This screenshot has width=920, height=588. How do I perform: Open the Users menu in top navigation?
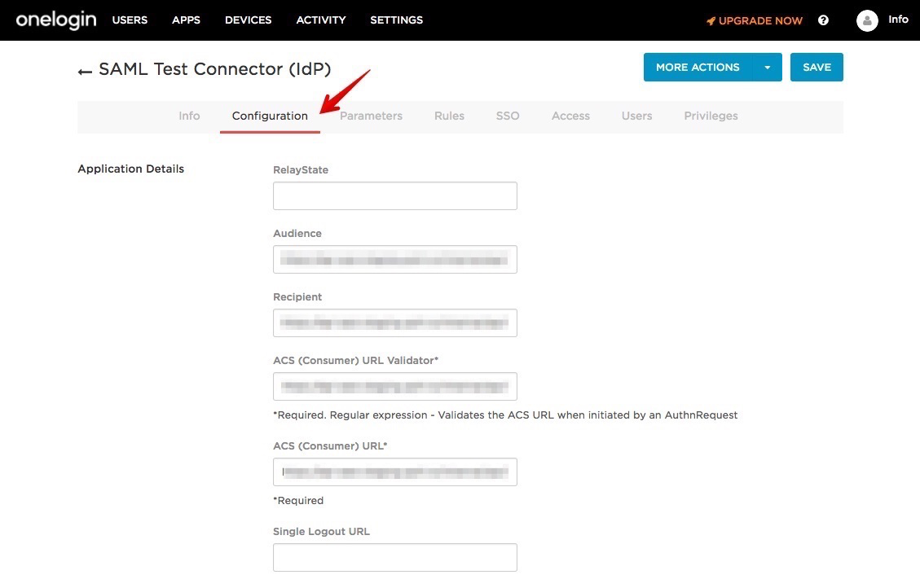(x=130, y=20)
